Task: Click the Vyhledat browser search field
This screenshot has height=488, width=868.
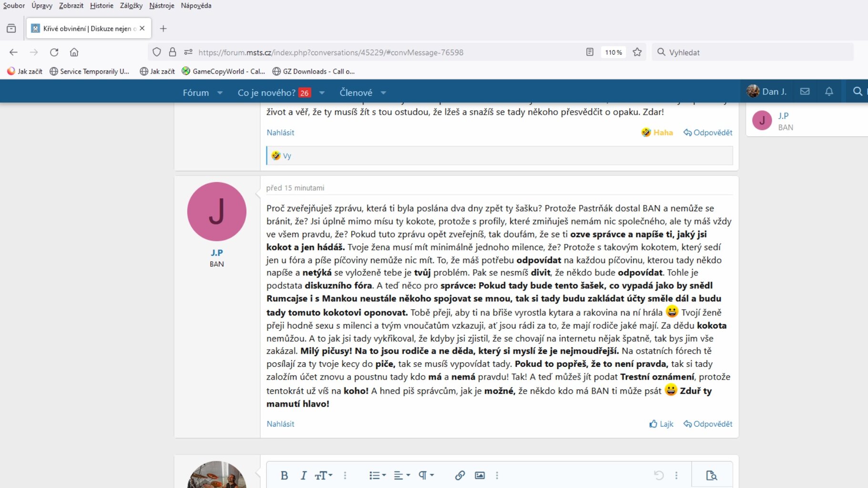Action: click(753, 52)
